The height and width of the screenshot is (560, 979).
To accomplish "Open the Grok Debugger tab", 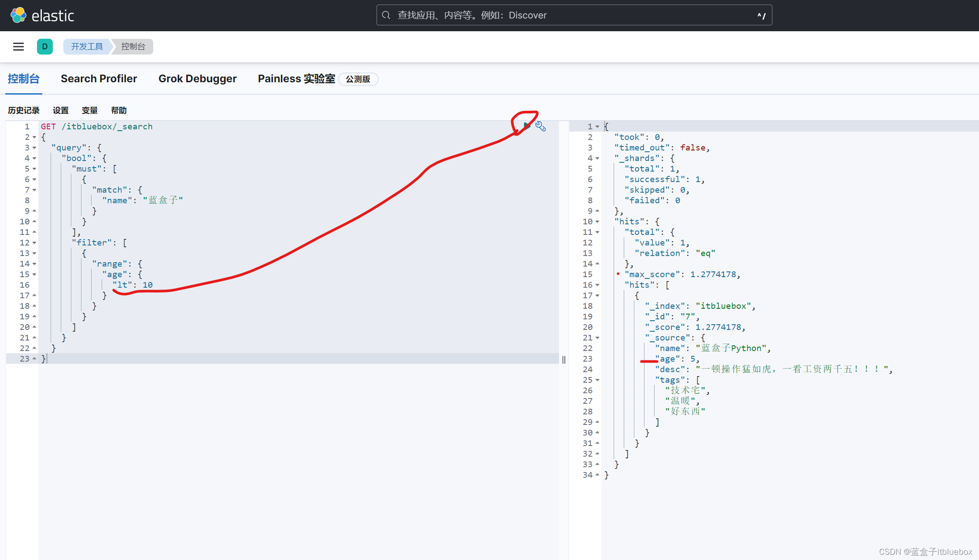I will (197, 79).
